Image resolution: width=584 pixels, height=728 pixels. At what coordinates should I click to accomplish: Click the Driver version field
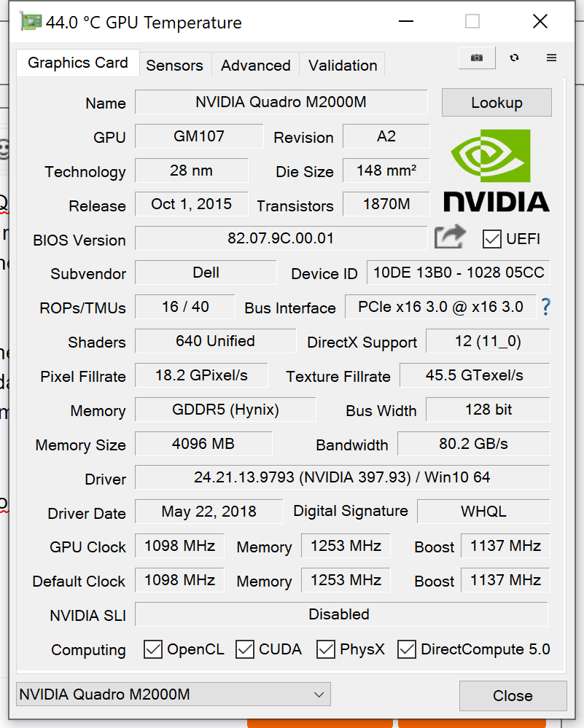point(343,477)
